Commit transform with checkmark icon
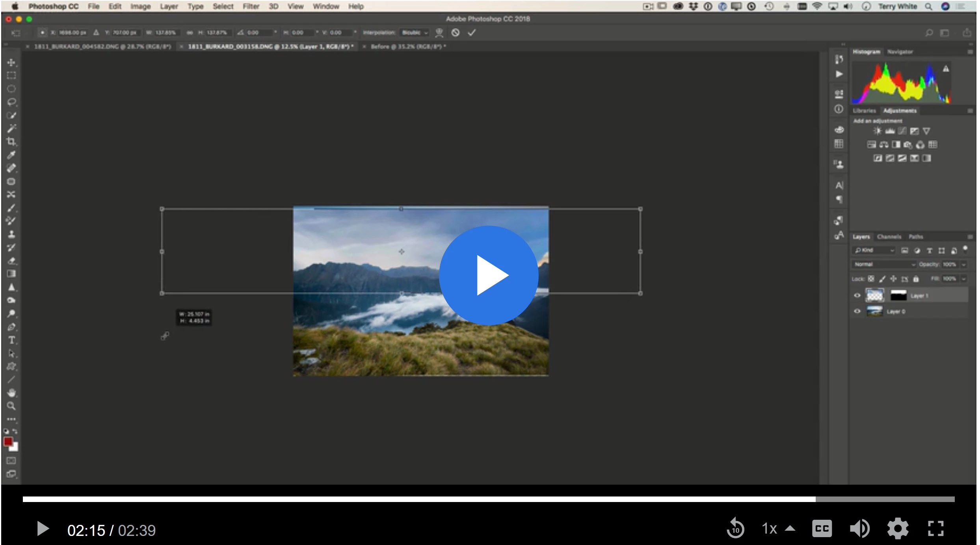 [472, 33]
